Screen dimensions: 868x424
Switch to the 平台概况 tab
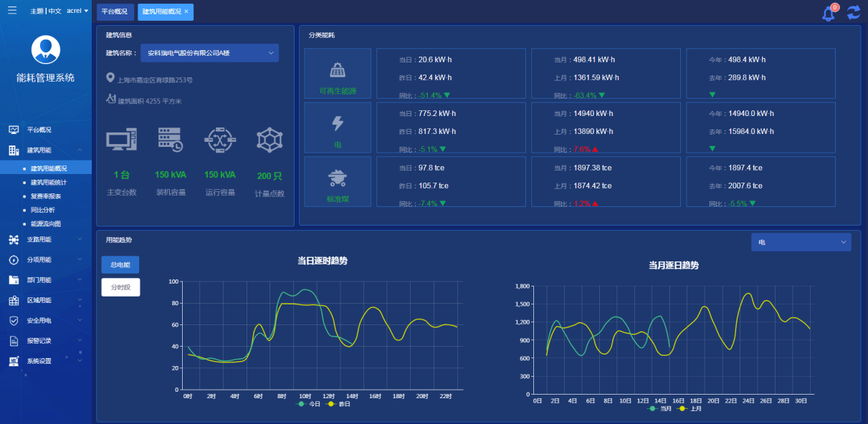[115, 12]
